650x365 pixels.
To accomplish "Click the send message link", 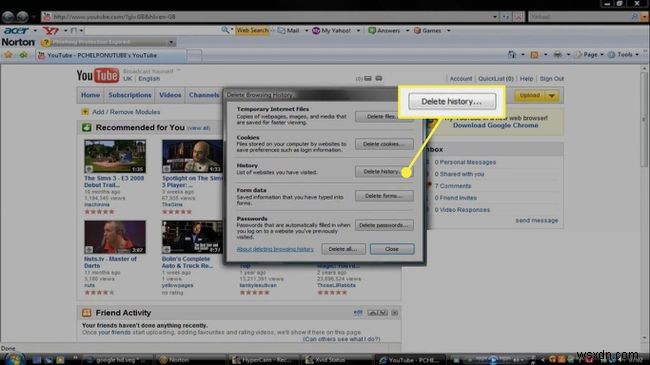I will (537, 221).
